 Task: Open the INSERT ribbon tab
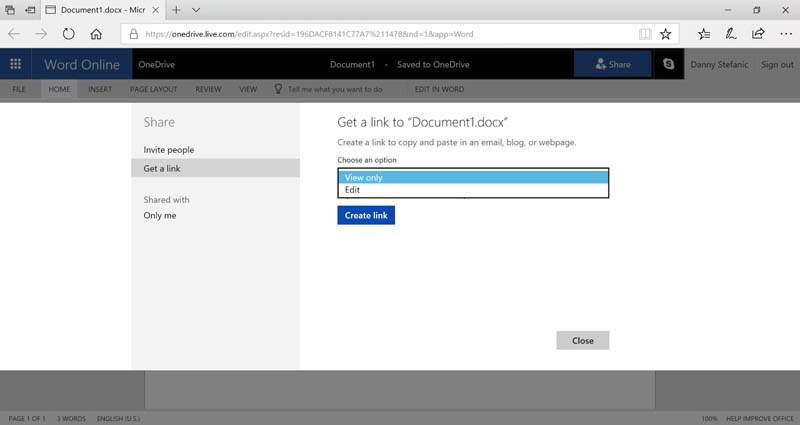click(x=100, y=89)
